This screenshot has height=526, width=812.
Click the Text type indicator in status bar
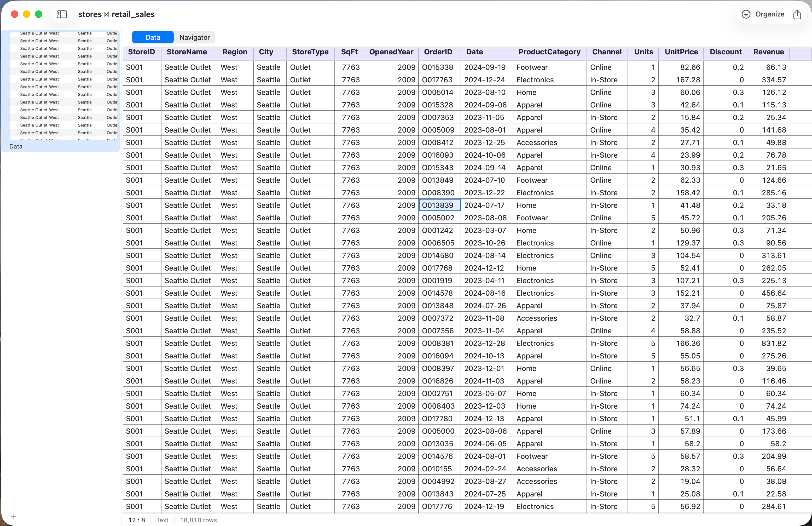tap(163, 520)
